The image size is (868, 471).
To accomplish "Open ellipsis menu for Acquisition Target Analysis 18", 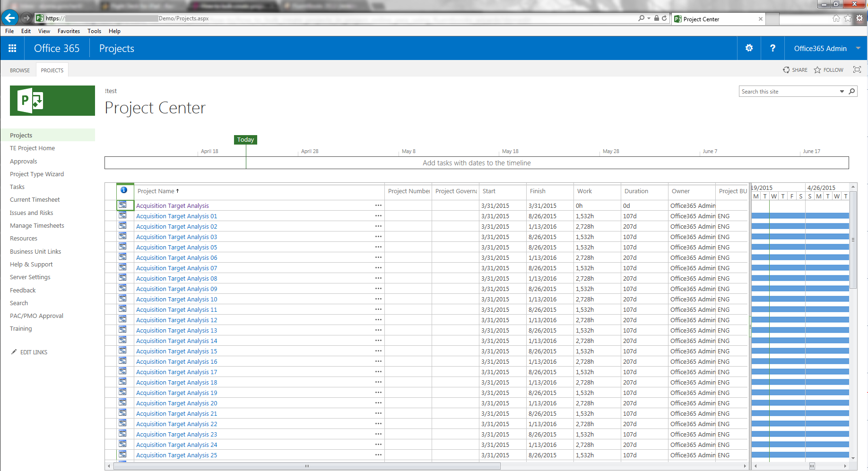I will (x=378, y=382).
